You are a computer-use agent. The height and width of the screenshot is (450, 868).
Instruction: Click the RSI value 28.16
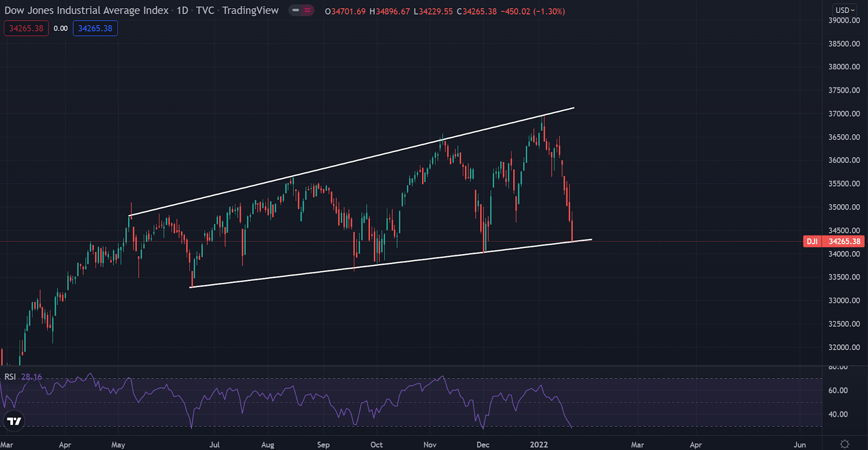(31, 377)
